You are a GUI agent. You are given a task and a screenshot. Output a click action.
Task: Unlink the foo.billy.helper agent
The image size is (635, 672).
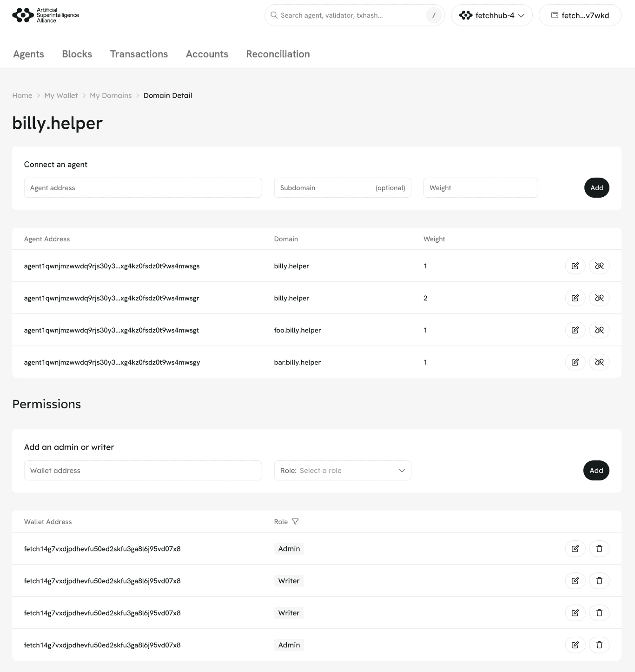[599, 330]
